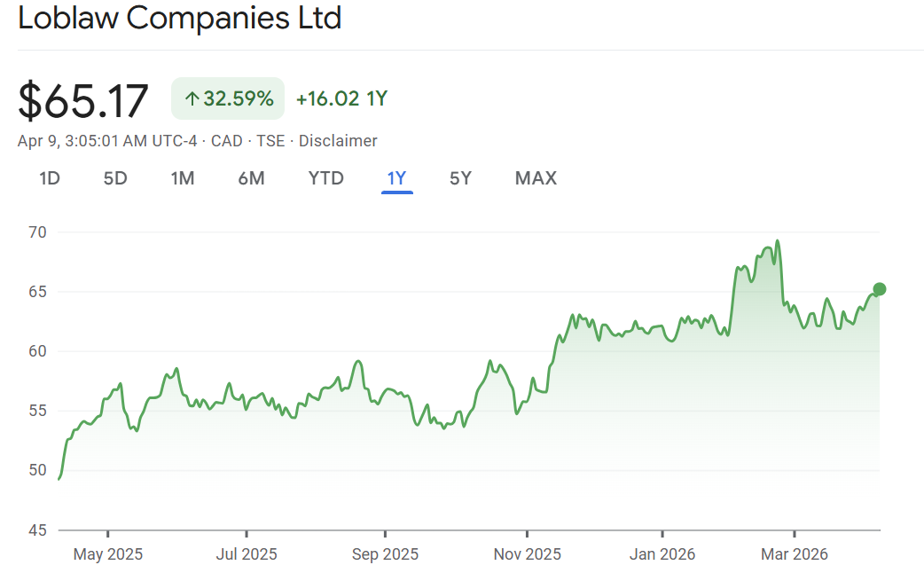Click the Jan 2026 axis label
Screen dimensions: 924x573
click(x=662, y=554)
